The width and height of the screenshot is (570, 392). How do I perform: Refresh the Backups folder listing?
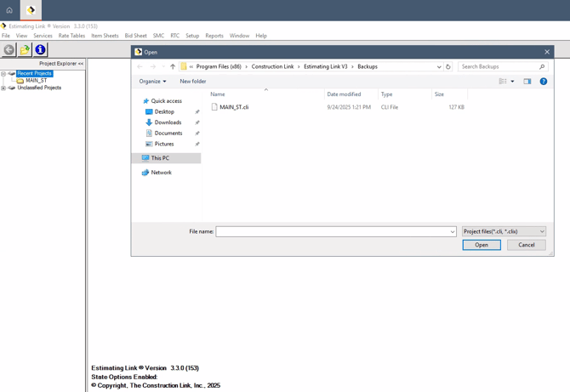[448, 66]
